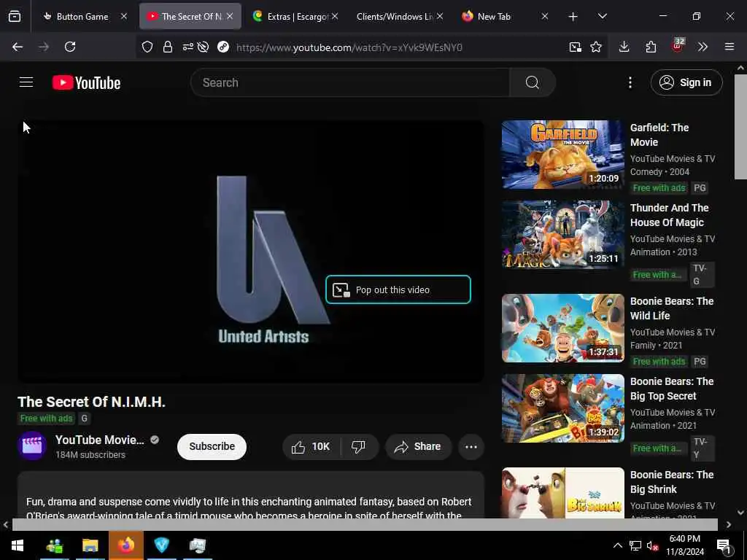747x560 pixels.
Task: Open Boonie Bears: The Wild Life thumbnail
Action: pos(562,328)
